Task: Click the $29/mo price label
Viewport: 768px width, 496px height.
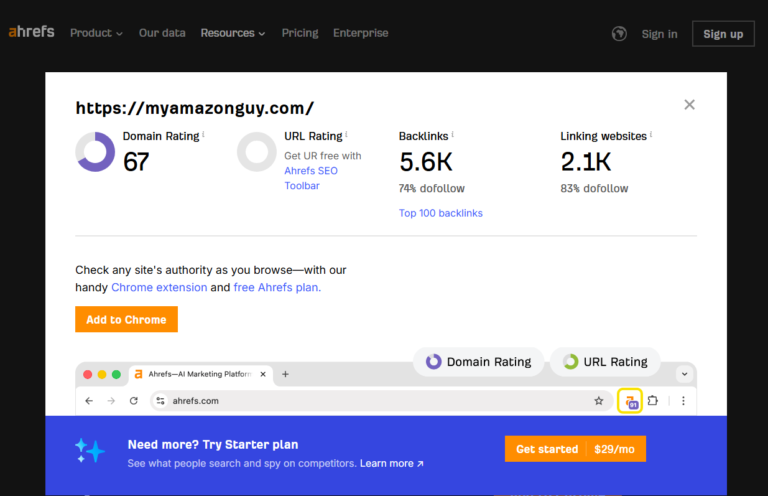Action: click(x=615, y=449)
